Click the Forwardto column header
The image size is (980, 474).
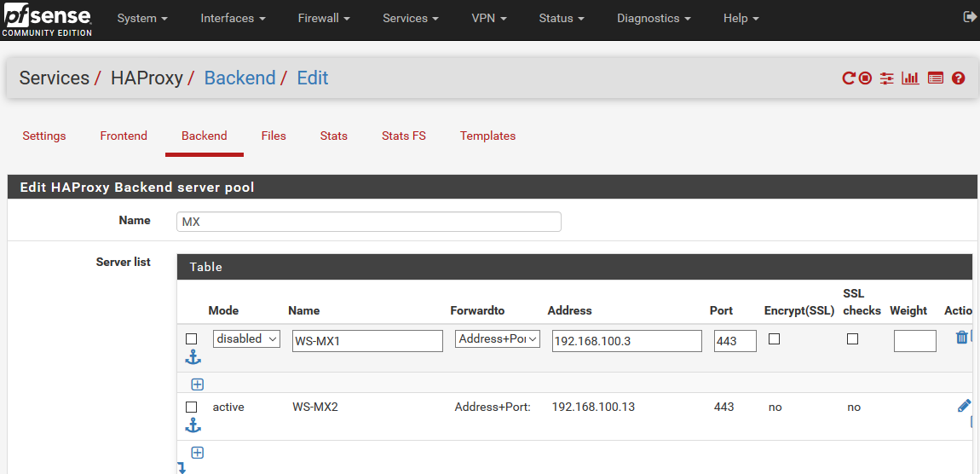[477, 311]
